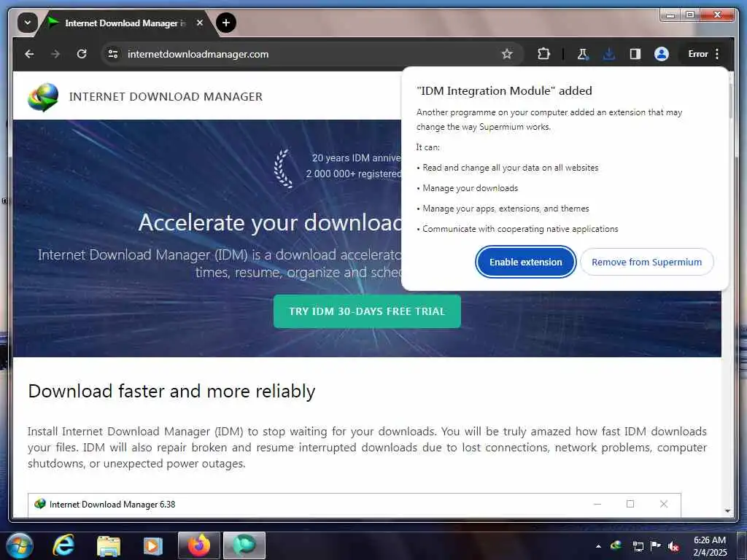Open a new tab with plus button
The height and width of the screenshot is (560, 747).
pos(226,23)
